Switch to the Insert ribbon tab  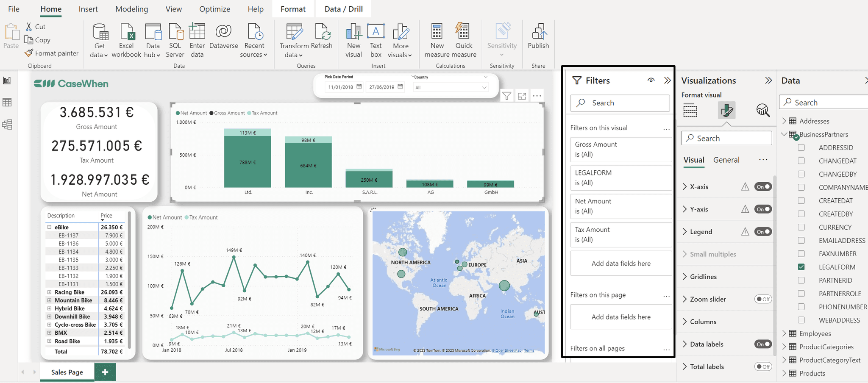[x=88, y=8]
